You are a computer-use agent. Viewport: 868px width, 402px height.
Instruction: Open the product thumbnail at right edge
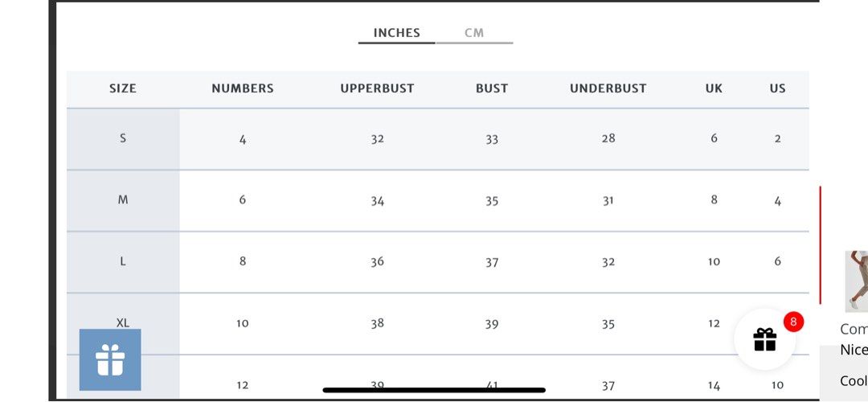click(857, 281)
